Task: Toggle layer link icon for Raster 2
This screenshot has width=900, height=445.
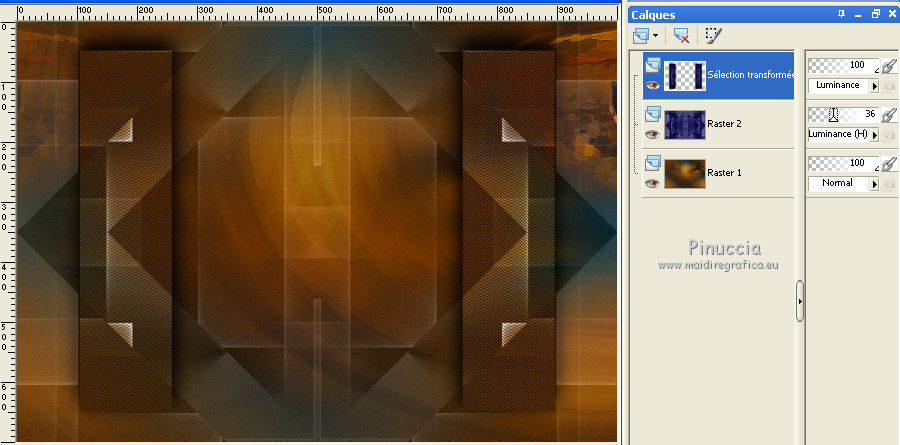Action: click(x=889, y=115)
